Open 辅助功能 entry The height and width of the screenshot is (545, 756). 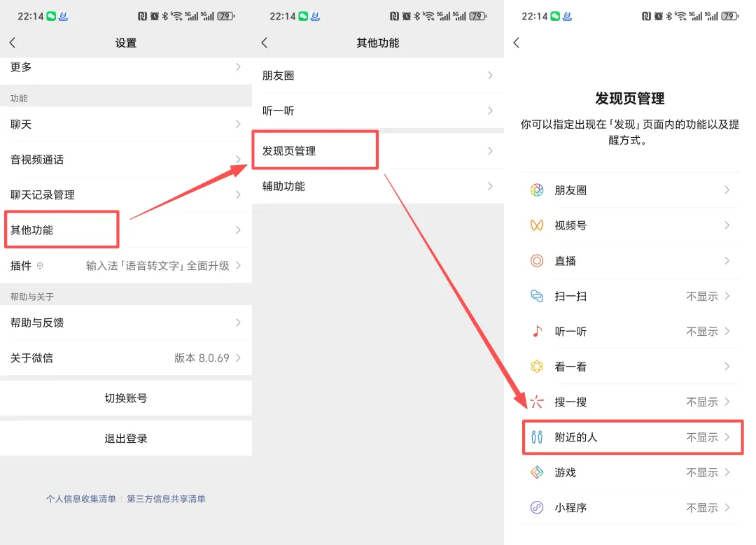[x=378, y=186]
